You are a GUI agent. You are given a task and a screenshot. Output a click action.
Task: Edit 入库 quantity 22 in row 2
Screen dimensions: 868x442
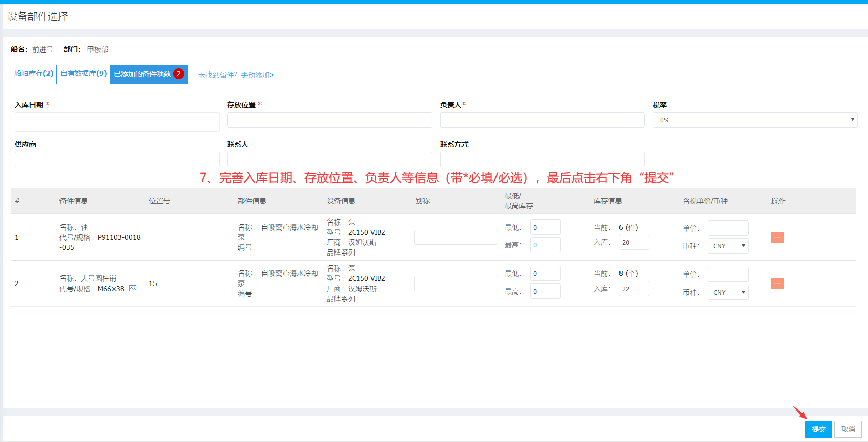tap(634, 289)
